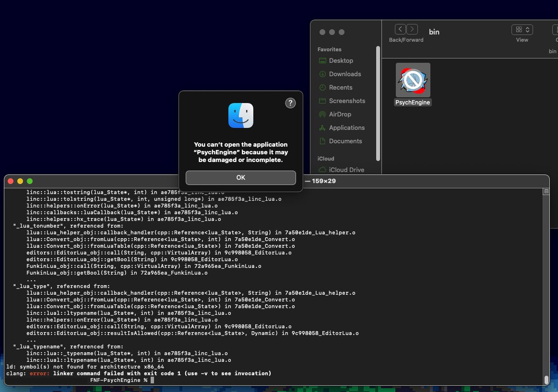
Task: Open Finder View options dropdown
Action: coord(522,30)
